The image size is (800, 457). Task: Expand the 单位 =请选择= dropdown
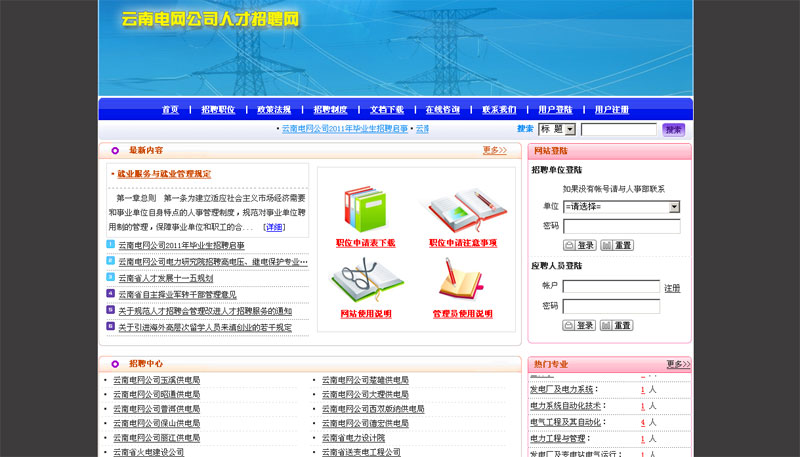click(621, 207)
